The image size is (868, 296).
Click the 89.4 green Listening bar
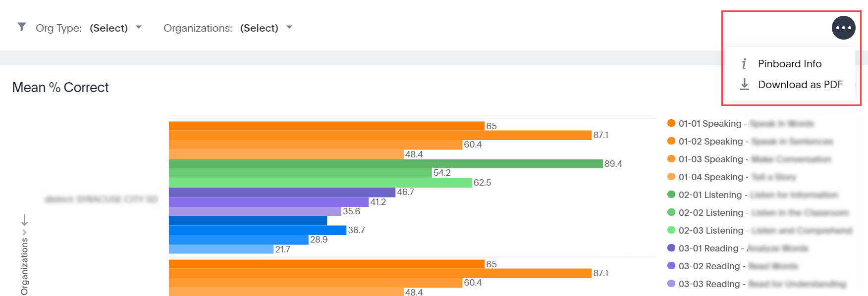click(x=385, y=164)
